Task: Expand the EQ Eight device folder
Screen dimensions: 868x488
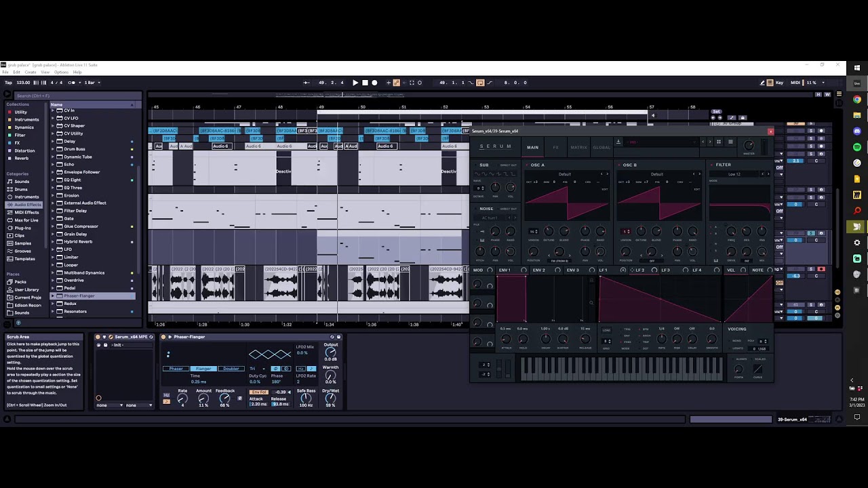Action: 53,180
